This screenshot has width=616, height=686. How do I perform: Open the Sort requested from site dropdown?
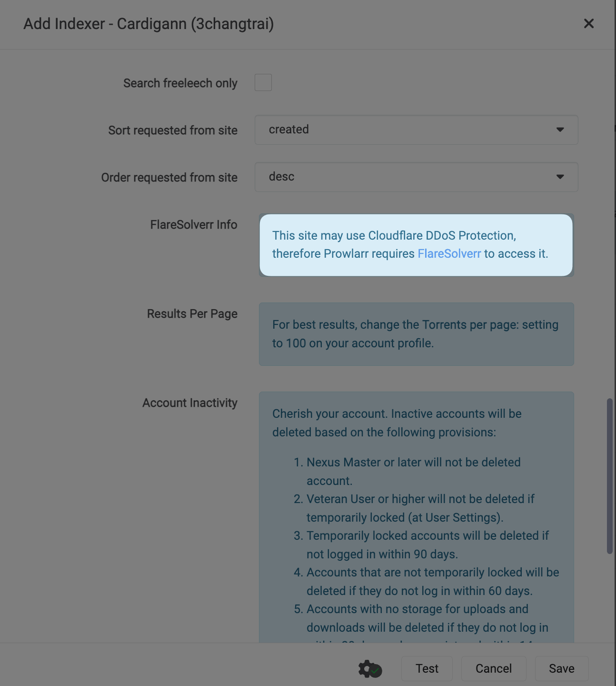[416, 130]
